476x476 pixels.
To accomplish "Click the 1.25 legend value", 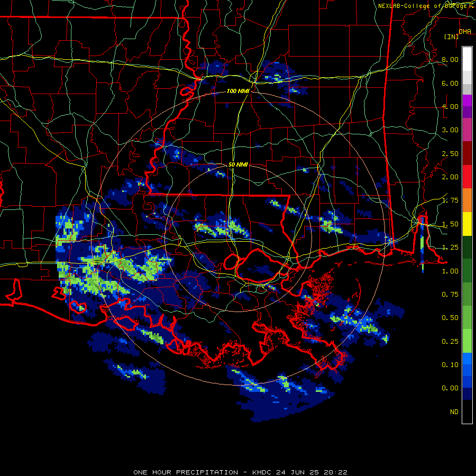I will [x=450, y=248].
